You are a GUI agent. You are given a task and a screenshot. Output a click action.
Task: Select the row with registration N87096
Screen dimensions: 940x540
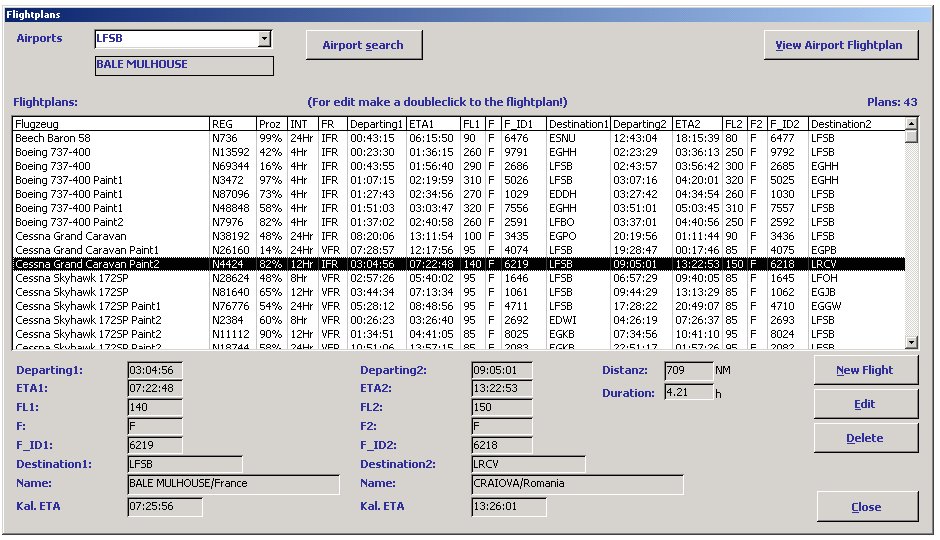(x=459, y=194)
